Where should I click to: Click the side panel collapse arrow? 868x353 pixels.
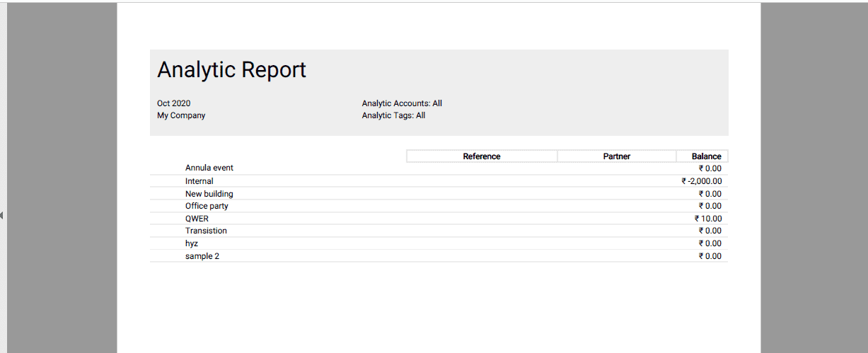point(2,215)
